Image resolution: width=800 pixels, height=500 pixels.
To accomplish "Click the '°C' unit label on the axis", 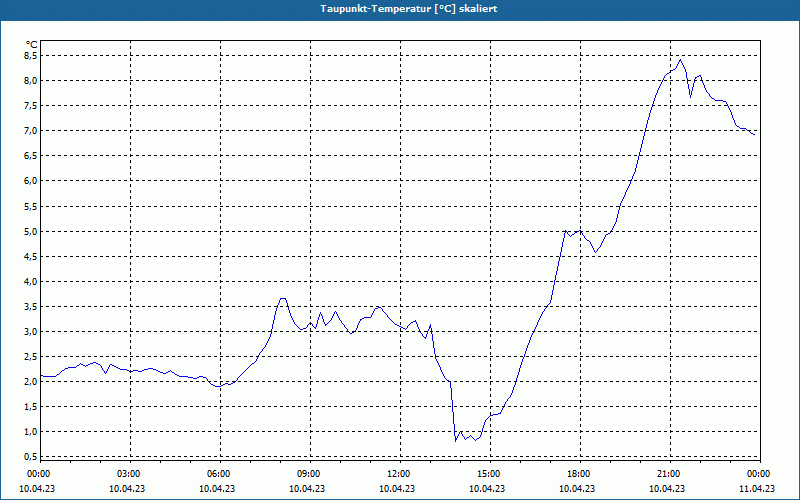I will point(32,45).
